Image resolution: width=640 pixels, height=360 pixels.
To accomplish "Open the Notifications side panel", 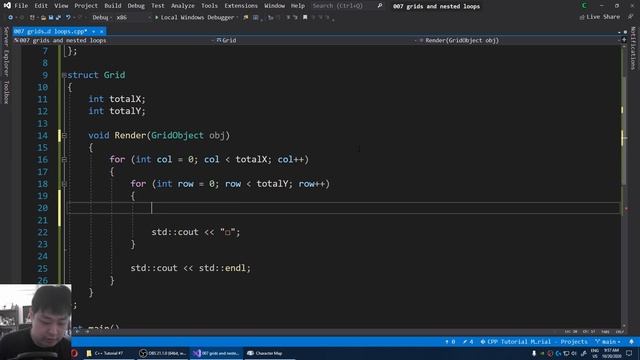I will tap(633, 48).
